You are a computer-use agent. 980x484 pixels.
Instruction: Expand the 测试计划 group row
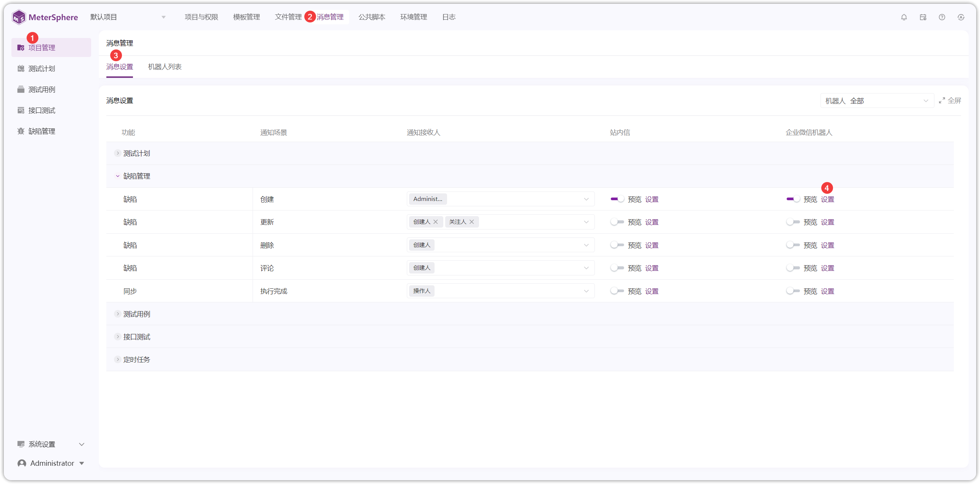[x=117, y=153]
